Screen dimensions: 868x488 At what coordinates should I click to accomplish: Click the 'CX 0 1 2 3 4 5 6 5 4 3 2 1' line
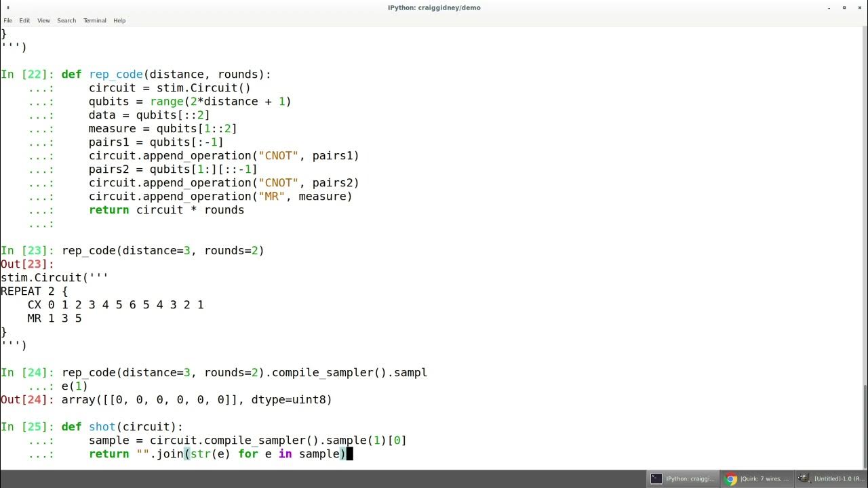(116, 305)
